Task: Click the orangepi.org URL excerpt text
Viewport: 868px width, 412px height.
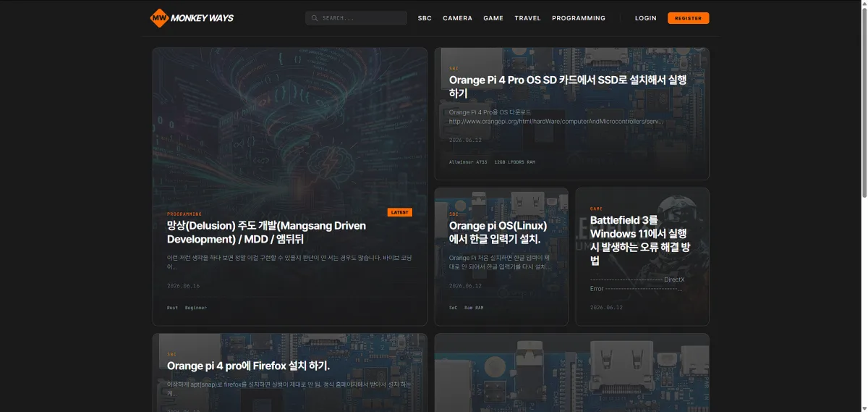Action: point(556,122)
